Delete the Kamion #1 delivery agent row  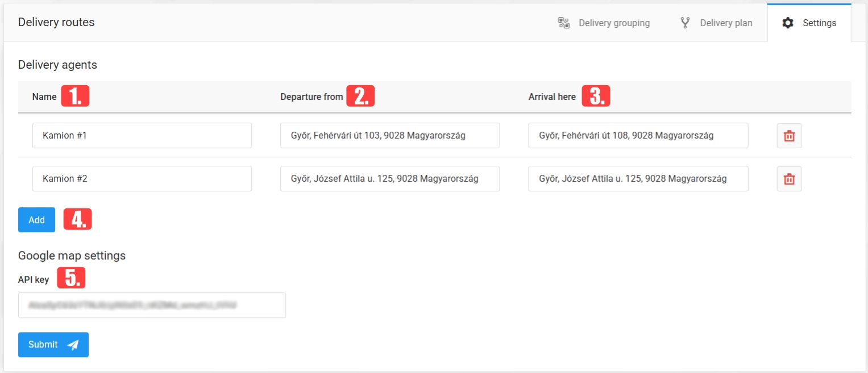[x=789, y=136]
